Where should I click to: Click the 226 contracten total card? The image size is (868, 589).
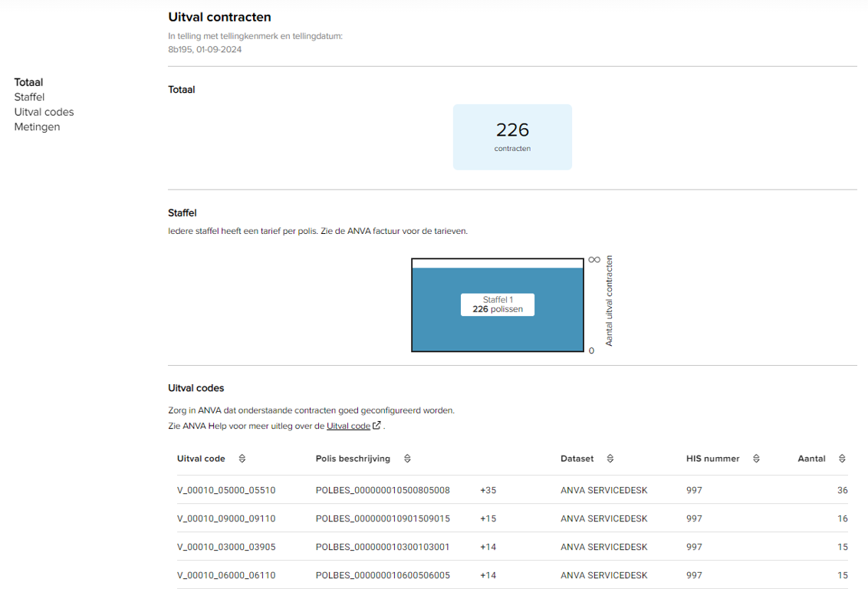[512, 137]
